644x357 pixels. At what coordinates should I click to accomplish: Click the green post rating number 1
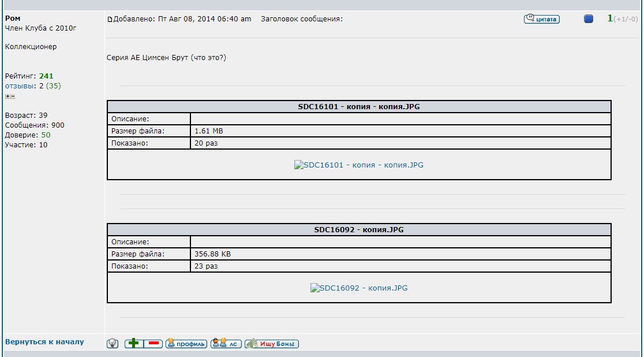tap(609, 18)
